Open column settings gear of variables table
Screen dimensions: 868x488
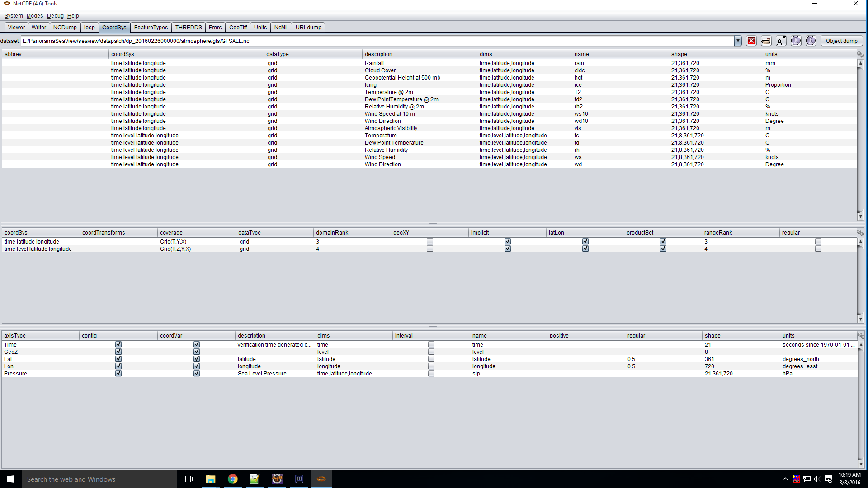point(860,54)
